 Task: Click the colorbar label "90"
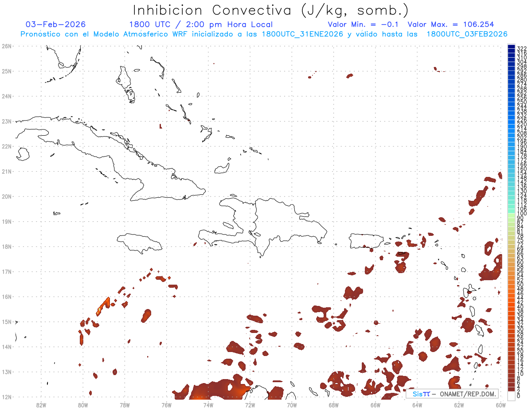[520, 218]
